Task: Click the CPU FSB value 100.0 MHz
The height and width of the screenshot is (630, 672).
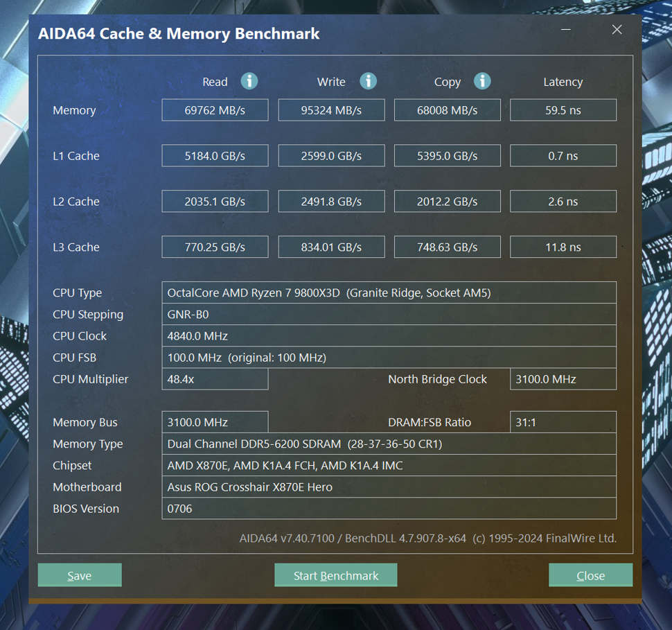Action: (389, 357)
